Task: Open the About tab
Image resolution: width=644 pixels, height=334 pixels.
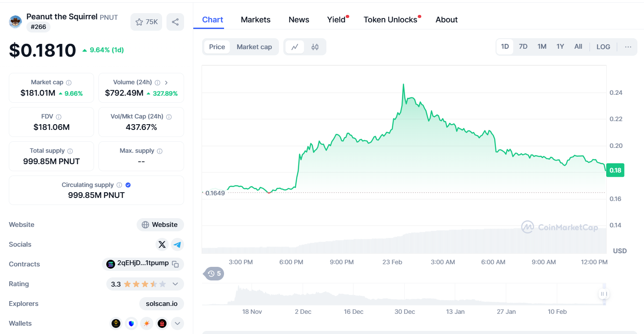Action: (x=447, y=20)
